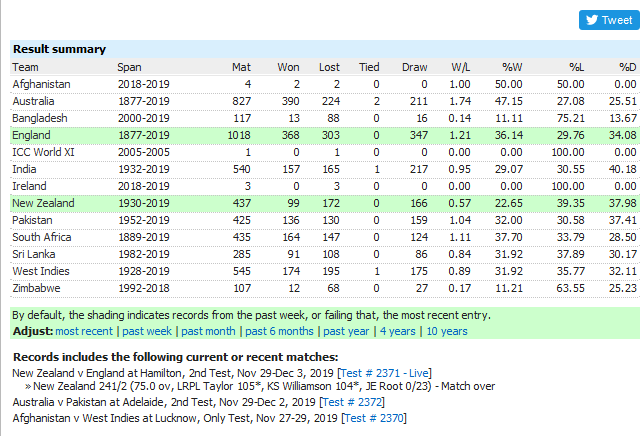Click the Mat column header
640x436 pixels.
coord(241,67)
